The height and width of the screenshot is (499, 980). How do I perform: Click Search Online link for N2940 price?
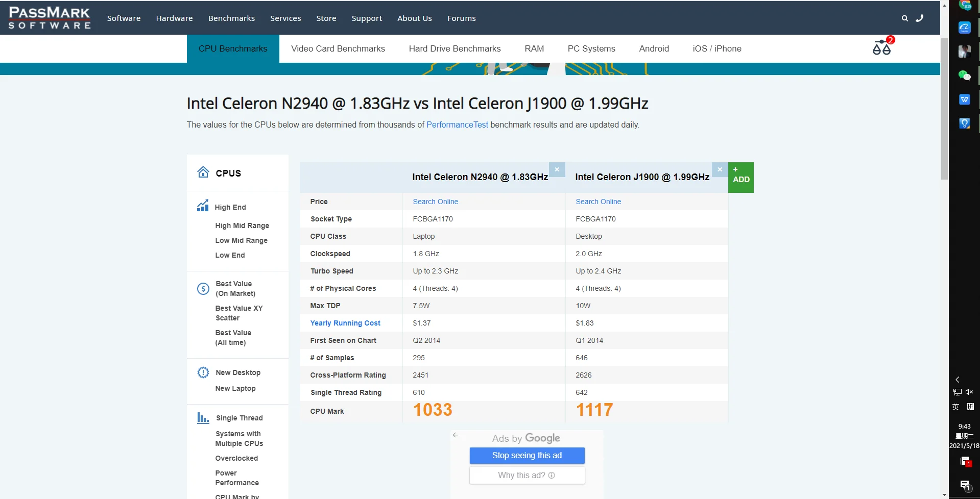pos(435,202)
